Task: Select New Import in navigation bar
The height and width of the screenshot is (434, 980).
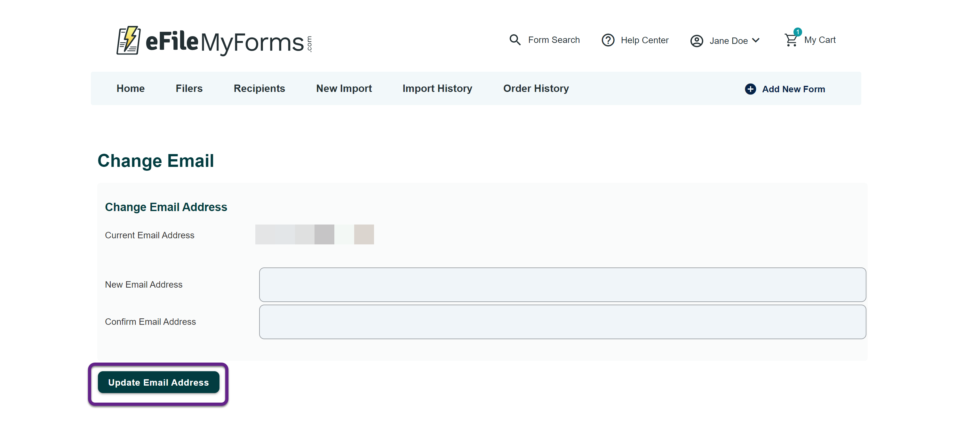Action: [x=344, y=88]
